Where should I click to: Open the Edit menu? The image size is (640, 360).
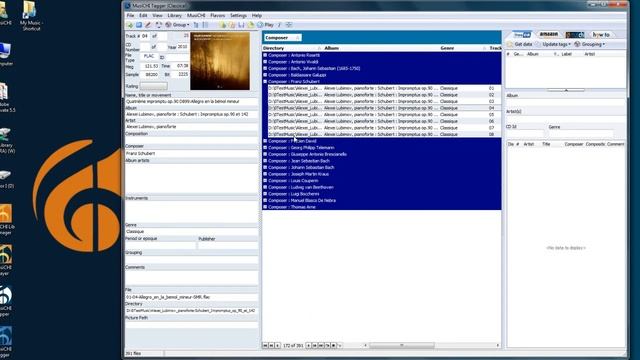(x=143, y=16)
